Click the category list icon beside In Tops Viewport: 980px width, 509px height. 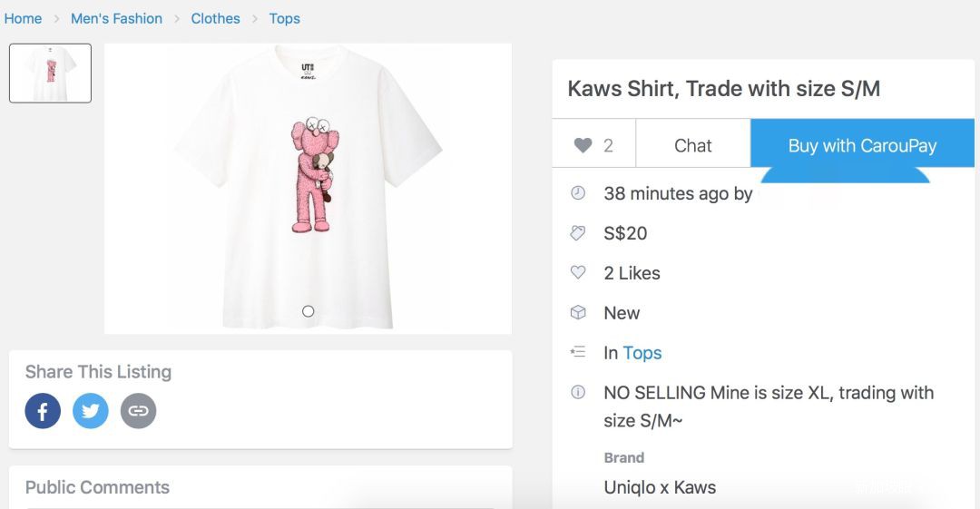(578, 353)
